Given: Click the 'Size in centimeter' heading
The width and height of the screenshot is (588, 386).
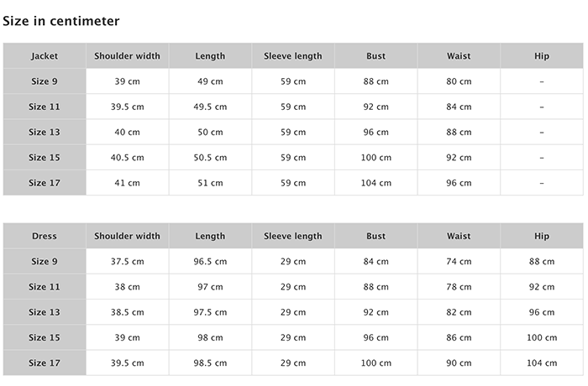Looking at the screenshot, I should (x=61, y=21).
